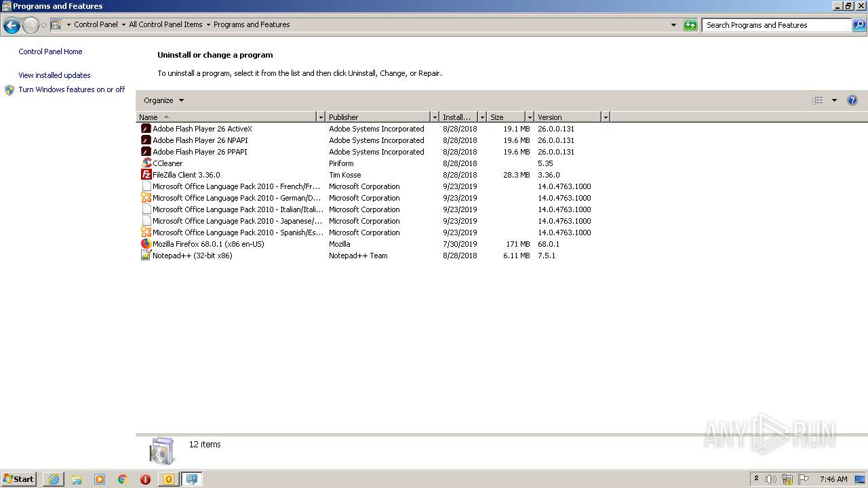The height and width of the screenshot is (488, 868).
Task: Launch Windows Media Player from taskbar
Action: (x=100, y=479)
